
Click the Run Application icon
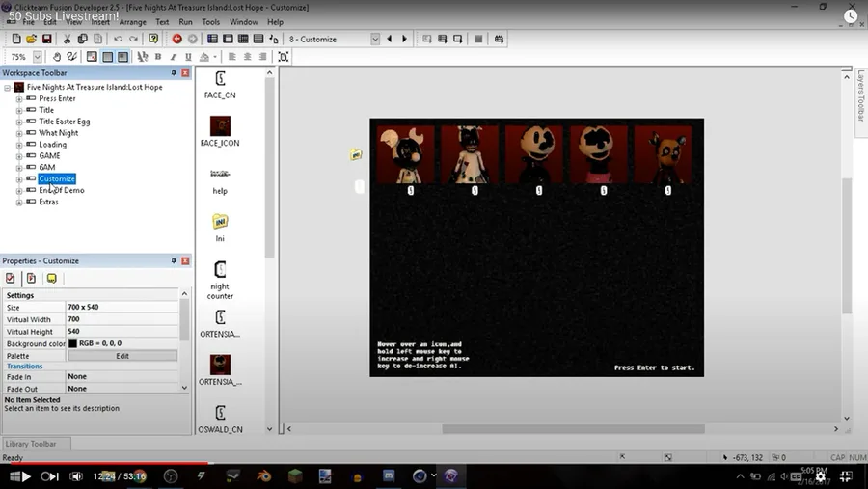443,39
